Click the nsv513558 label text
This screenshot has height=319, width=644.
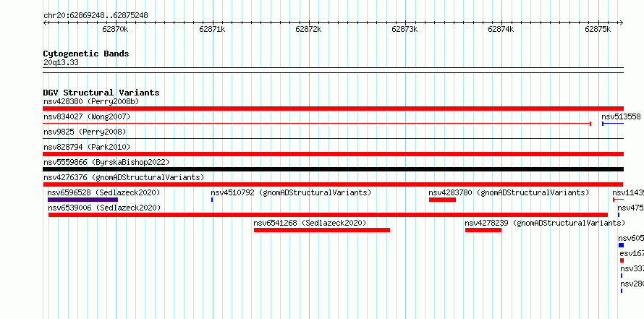click(621, 116)
